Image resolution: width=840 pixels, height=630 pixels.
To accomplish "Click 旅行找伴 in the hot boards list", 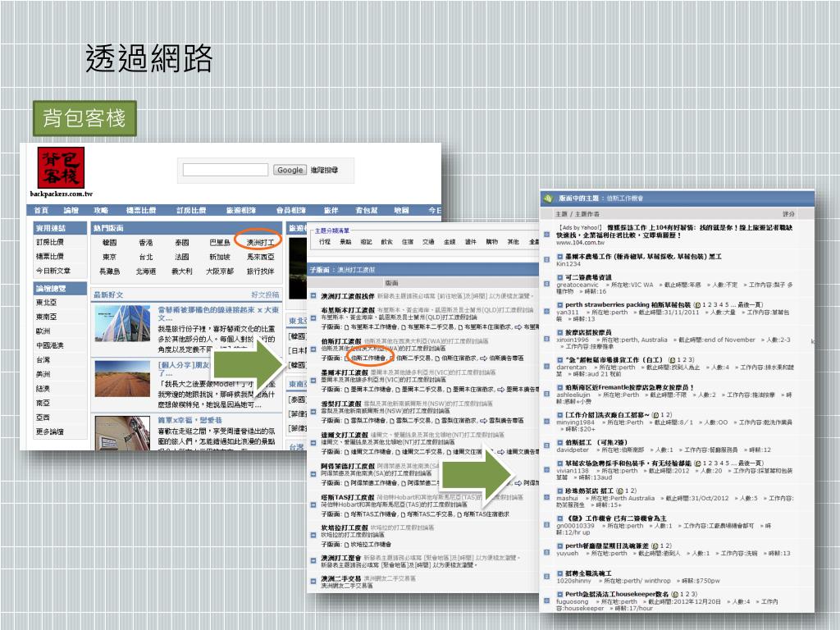I will 260,271.
